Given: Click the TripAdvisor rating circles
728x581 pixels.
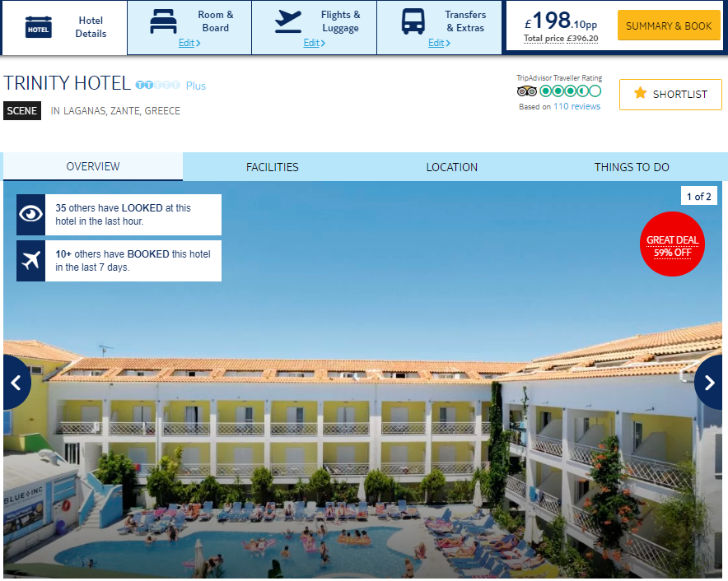Looking at the screenshot, I should (571, 91).
